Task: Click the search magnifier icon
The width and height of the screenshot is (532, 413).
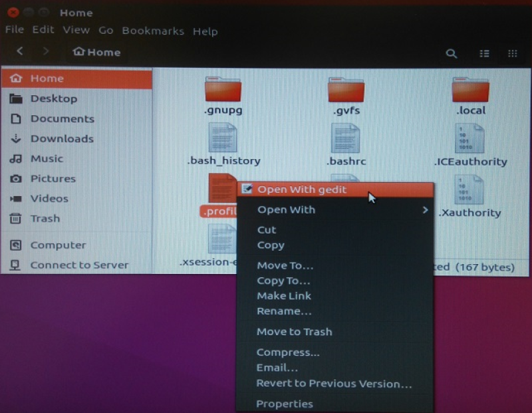Action: (452, 53)
